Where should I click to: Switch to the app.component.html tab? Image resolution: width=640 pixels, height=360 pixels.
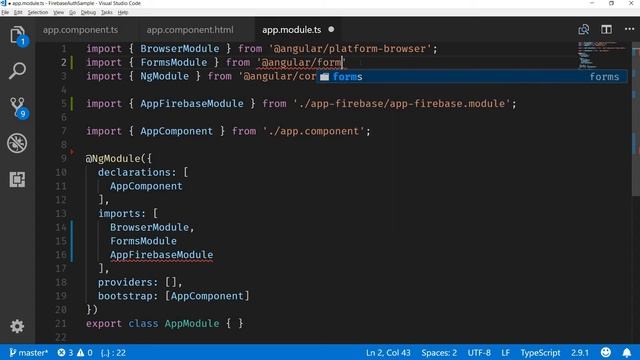coord(190,30)
